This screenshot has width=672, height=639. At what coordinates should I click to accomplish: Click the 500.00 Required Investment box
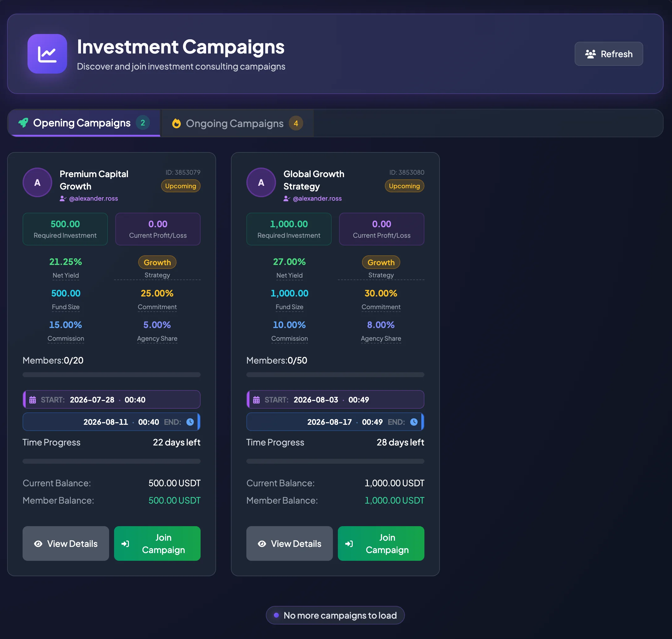click(66, 229)
